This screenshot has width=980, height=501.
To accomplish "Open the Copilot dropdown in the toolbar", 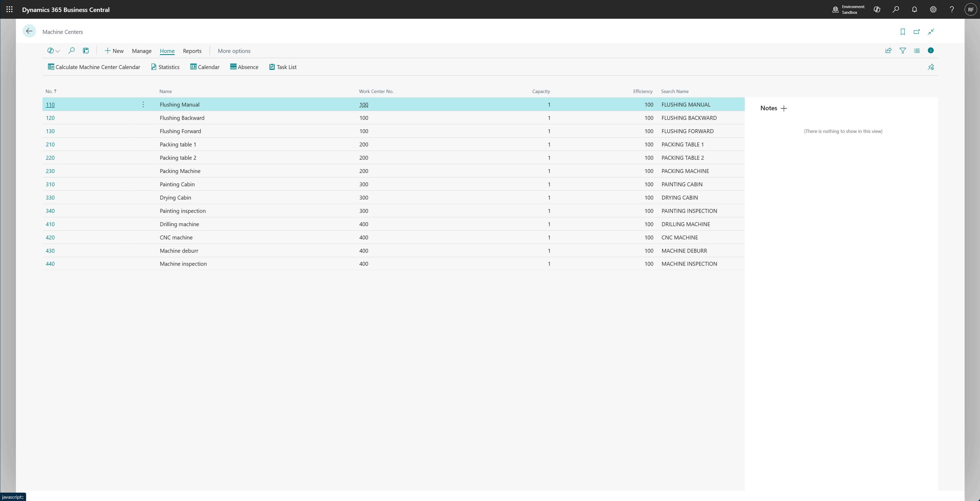I will pyautogui.click(x=53, y=51).
